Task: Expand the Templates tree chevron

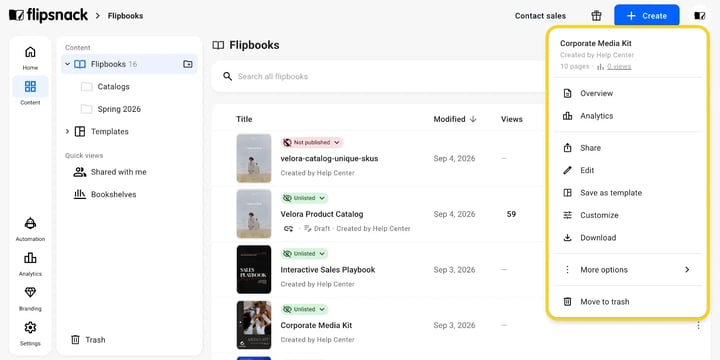Action: click(x=68, y=131)
